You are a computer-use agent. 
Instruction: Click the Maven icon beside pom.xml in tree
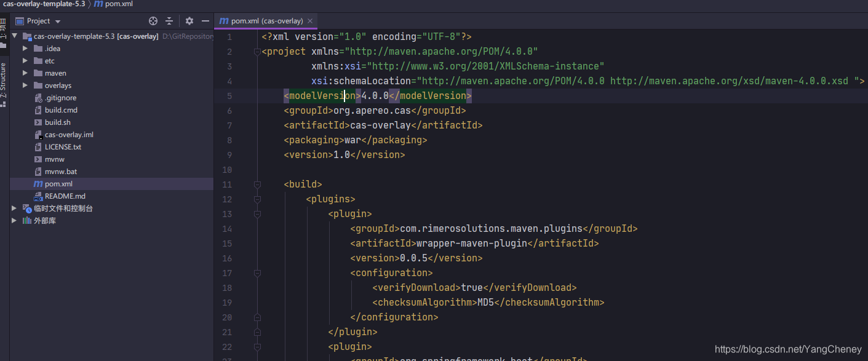(38, 184)
